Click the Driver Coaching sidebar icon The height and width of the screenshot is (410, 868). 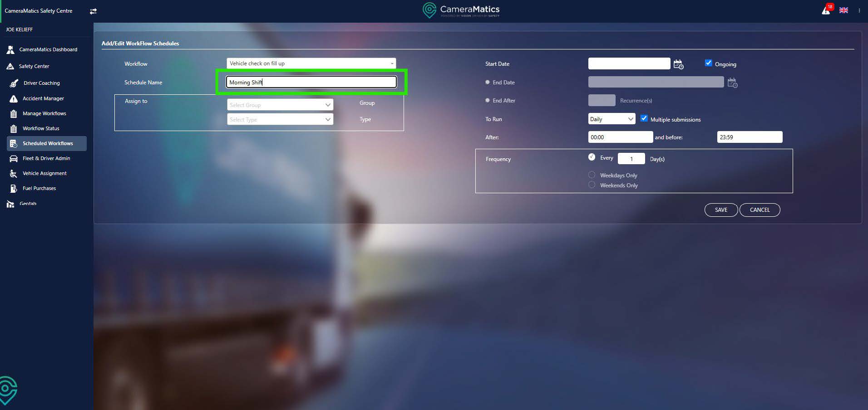(x=14, y=83)
